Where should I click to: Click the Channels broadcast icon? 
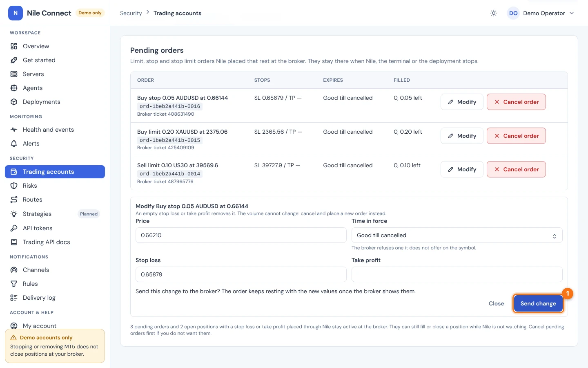14,270
